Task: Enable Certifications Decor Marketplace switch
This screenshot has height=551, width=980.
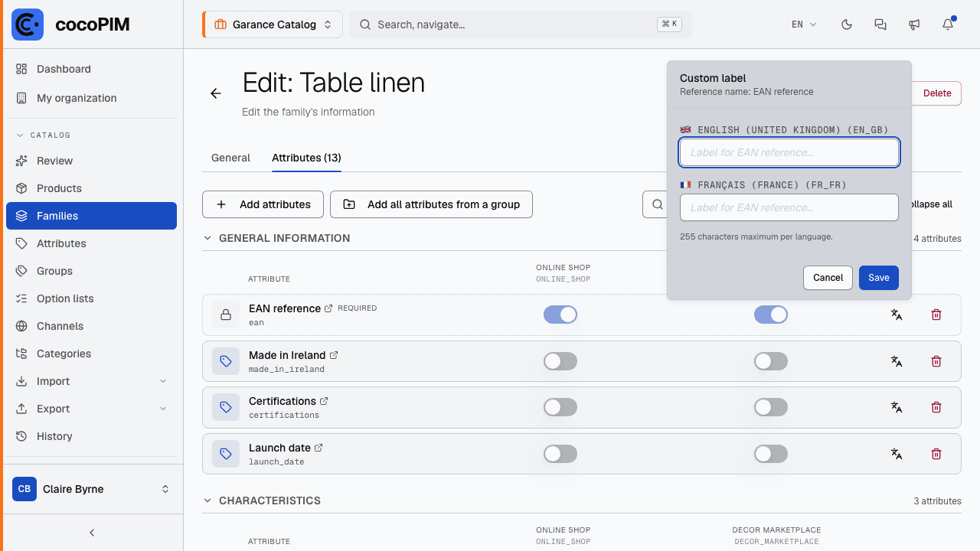Action: 771,408
